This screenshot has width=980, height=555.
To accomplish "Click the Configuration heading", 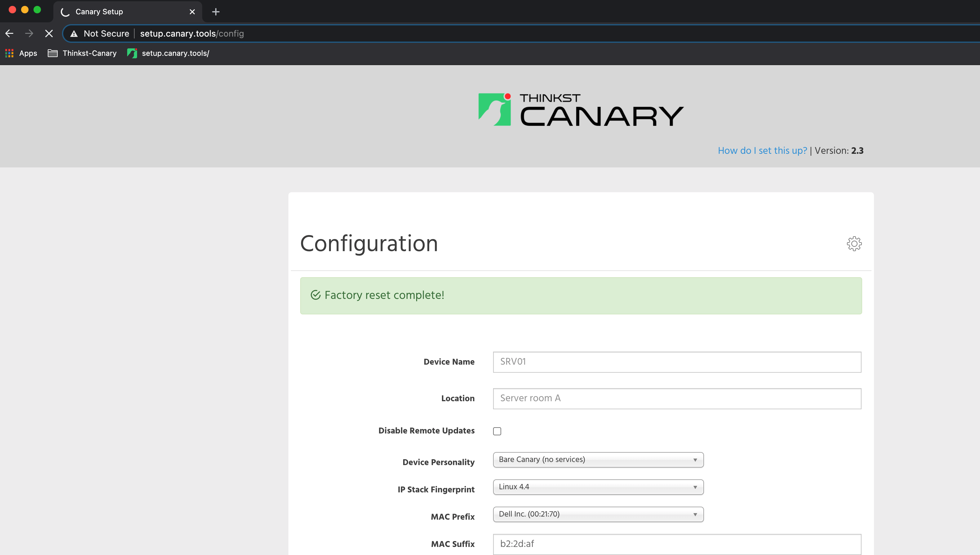I will pos(369,244).
